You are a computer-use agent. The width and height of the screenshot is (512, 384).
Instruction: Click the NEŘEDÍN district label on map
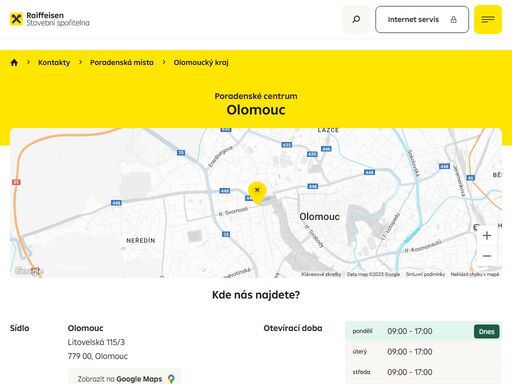[x=141, y=240]
